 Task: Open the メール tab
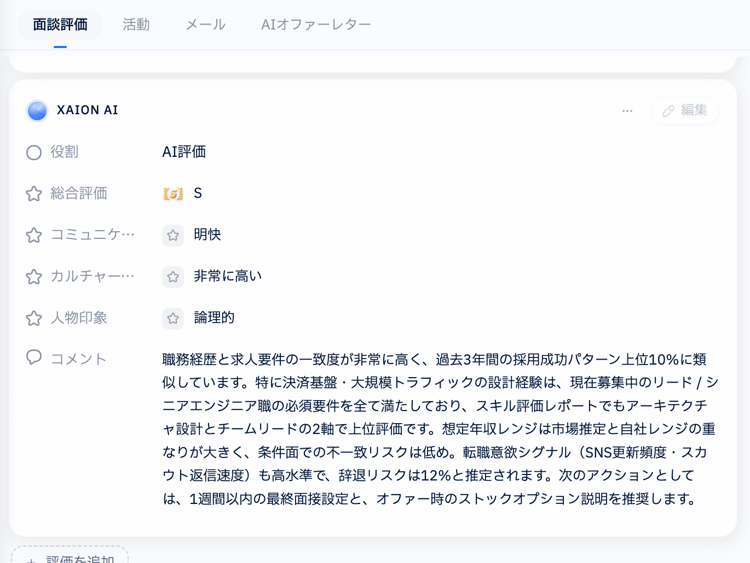[x=205, y=24]
